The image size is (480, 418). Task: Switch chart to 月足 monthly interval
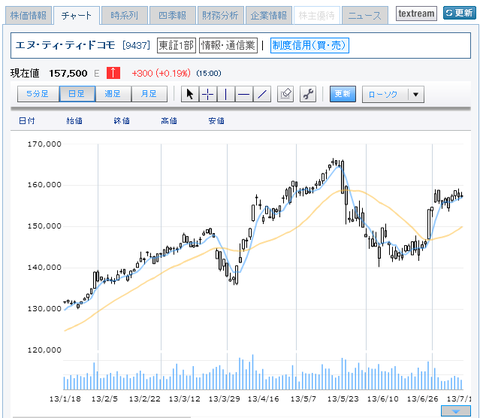149,94
